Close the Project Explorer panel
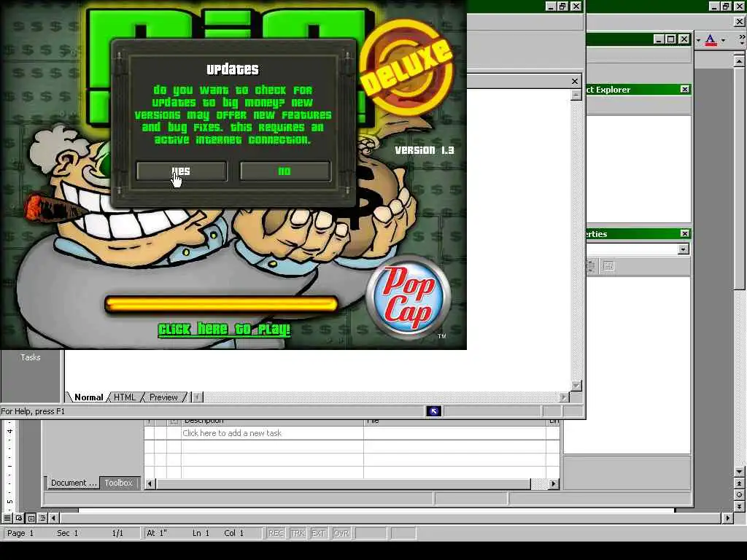747x560 pixels. [x=684, y=90]
